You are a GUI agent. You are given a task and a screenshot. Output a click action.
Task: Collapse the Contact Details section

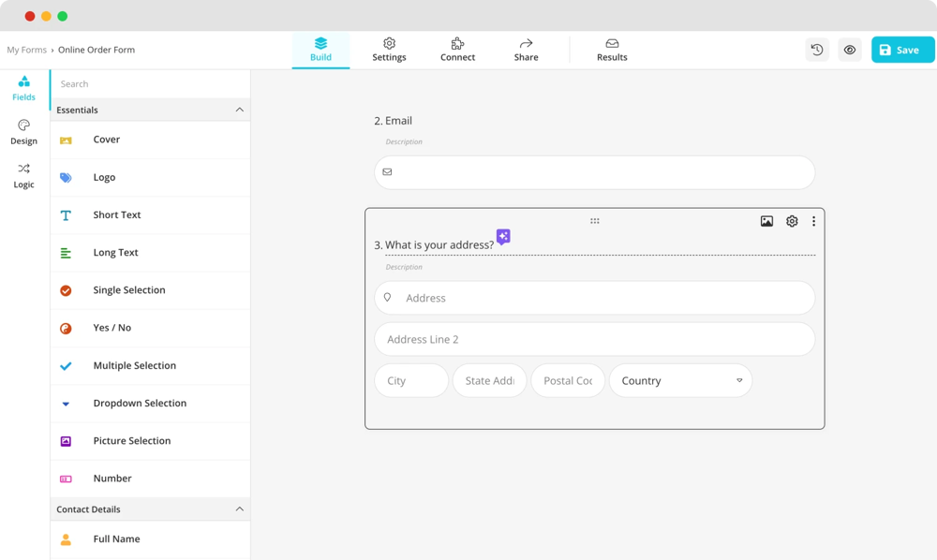239,509
